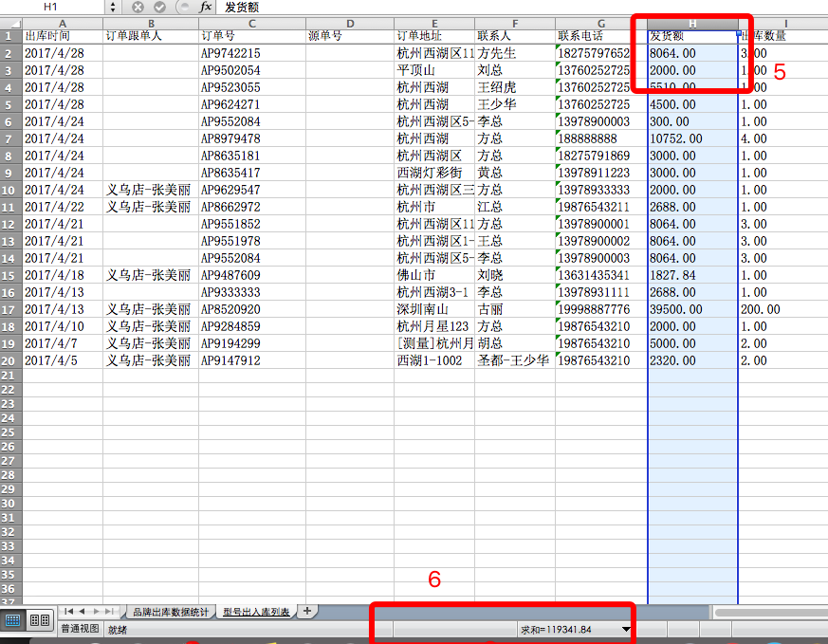Image resolution: width=828 pixels, height=644 pixels.
Task: Select column A header
Action: 63,23
